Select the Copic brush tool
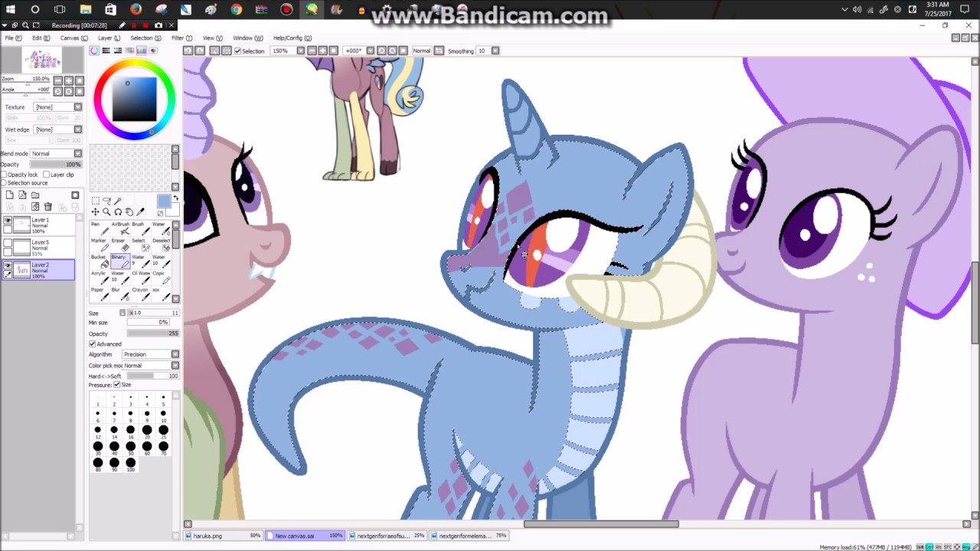The image size is (980, 551). (160, 277)
